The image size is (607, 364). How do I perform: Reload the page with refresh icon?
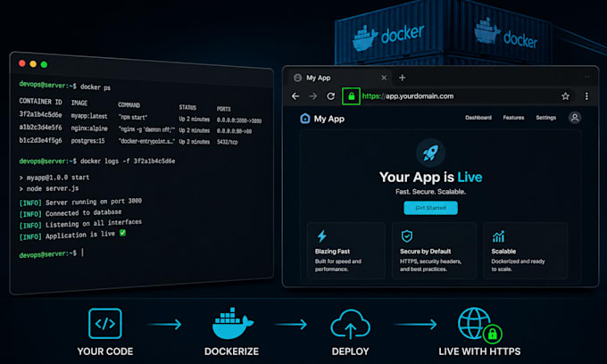coord(330,96)
